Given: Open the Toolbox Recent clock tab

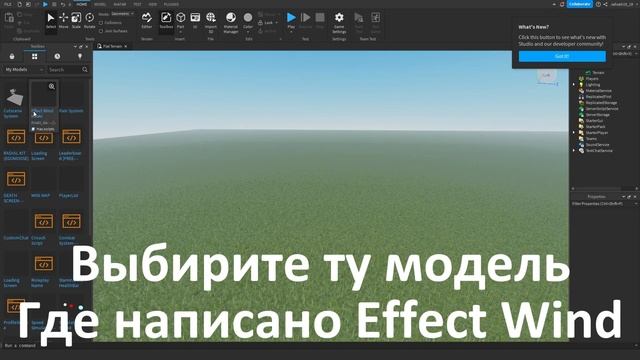Looking at the screenshot, I should coord(57,56).
